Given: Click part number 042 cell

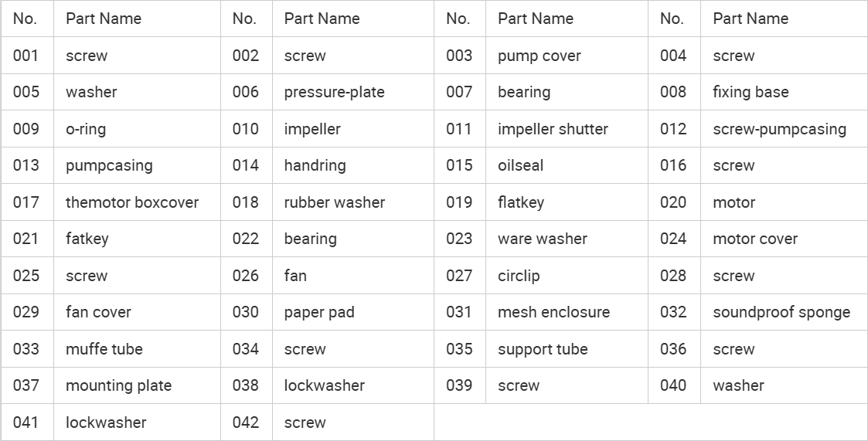Looking at the screenshot, I should click(246, 422).
